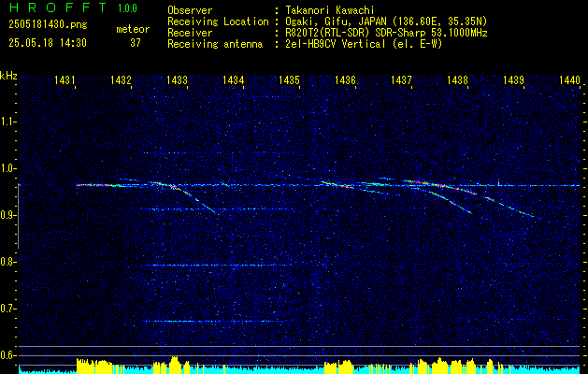
Task: Click location text Ogaki, Gifu, JAPAN
Action: click(x=336, y=22)
